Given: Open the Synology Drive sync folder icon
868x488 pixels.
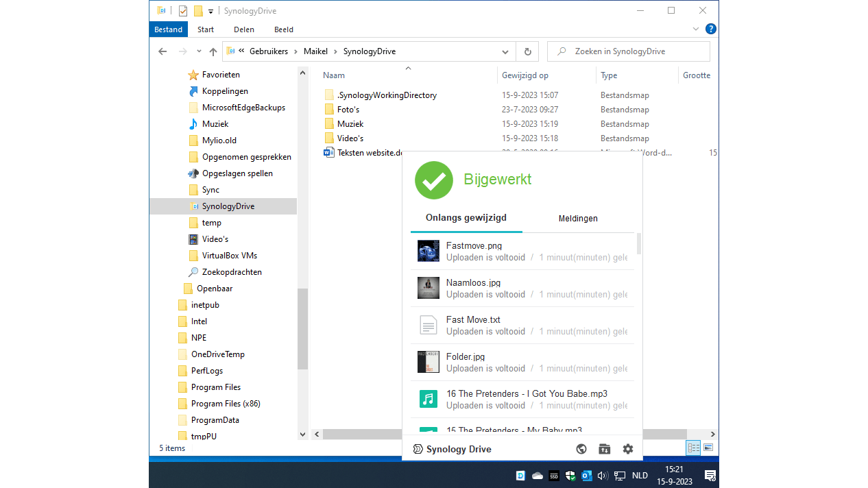Looking at the screenshot, I should 604,449.
